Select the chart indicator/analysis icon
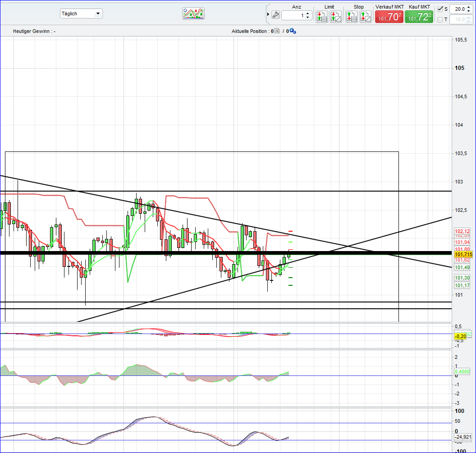The height and width of the screenshot is (453, 476). coord(193,13)
